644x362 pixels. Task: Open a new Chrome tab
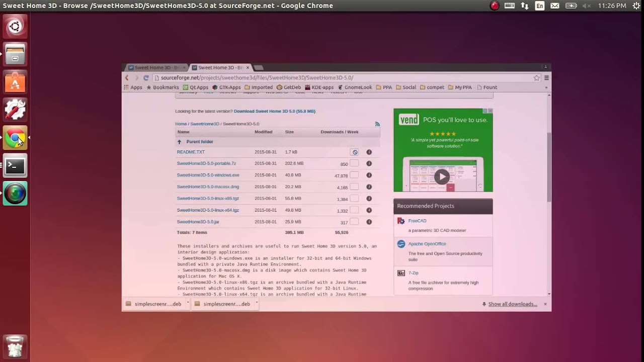pyautogui.click(x=258, y=67)
